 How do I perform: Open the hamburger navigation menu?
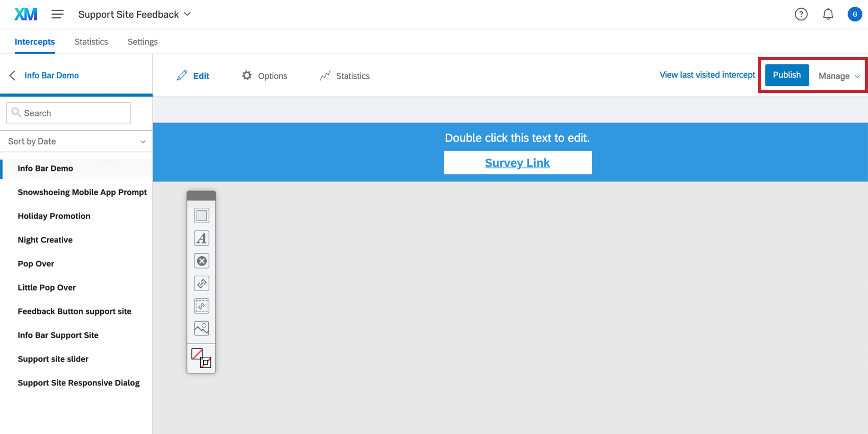57,14
